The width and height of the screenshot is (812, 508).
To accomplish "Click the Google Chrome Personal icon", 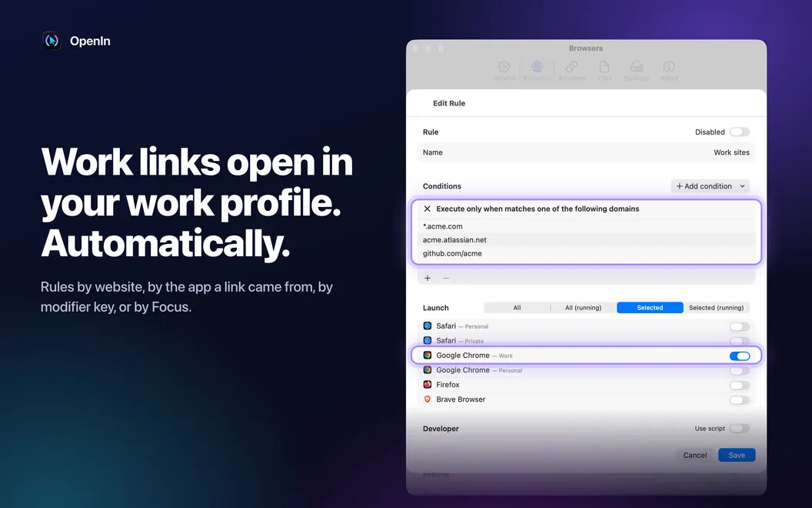I will [428, 370].
